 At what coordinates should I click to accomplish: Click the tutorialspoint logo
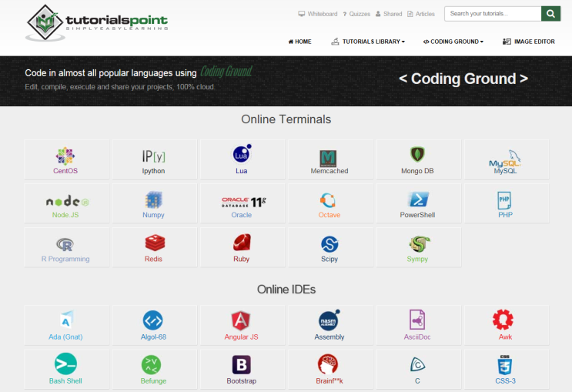click(x=97, y=22)
